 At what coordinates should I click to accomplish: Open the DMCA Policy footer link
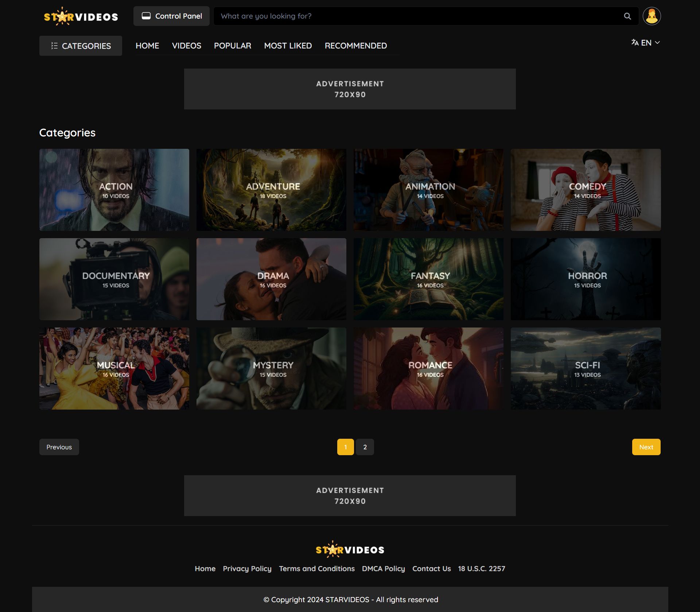[383, 569]
